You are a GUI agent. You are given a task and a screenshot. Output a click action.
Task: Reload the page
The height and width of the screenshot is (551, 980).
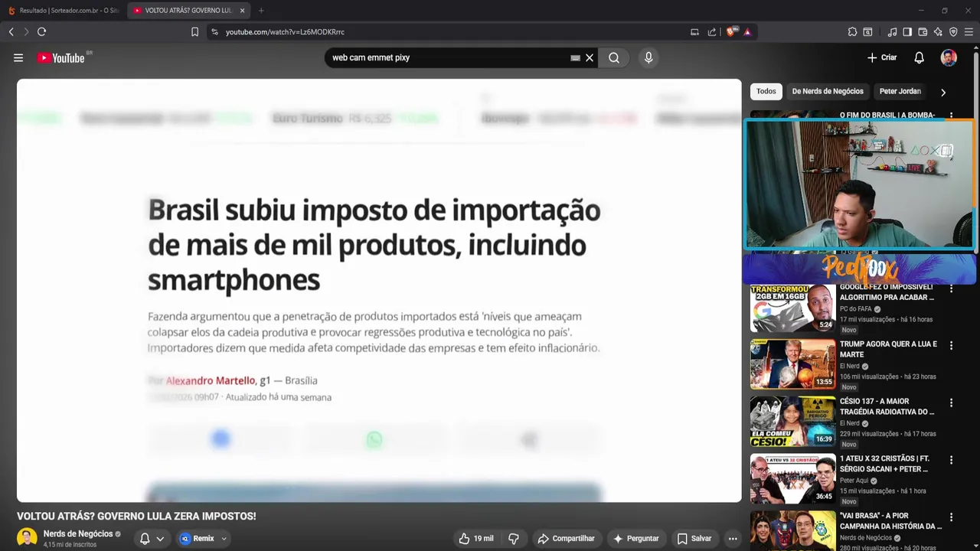(41, 32)
